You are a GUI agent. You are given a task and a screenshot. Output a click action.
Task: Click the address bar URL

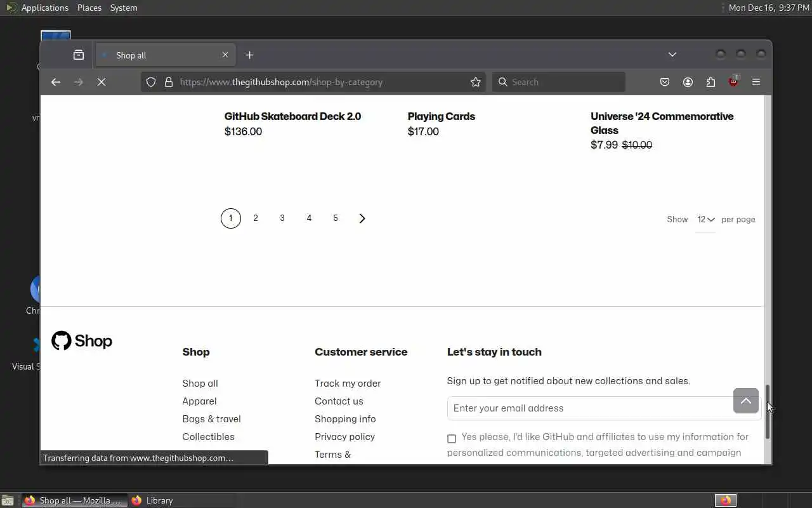point(281,82)
